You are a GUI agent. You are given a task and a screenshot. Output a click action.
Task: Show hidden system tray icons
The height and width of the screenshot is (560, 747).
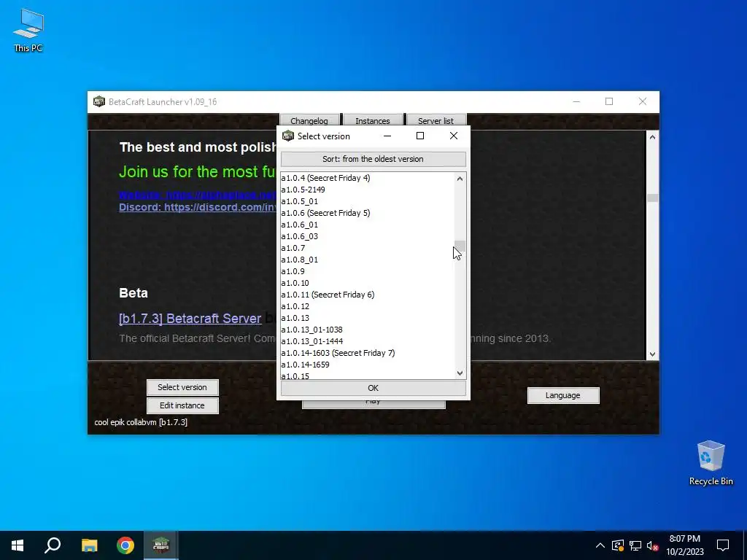[x=600, y=545]
